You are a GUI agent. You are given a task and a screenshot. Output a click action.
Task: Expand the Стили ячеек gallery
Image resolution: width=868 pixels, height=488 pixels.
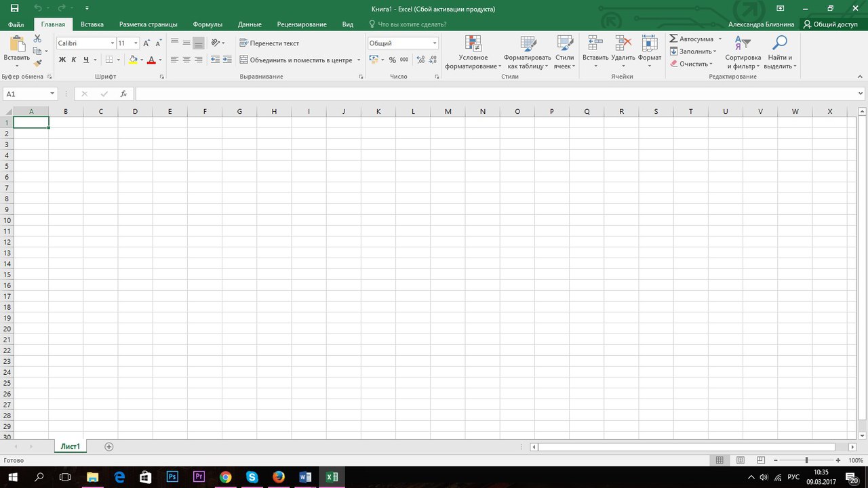564,52
